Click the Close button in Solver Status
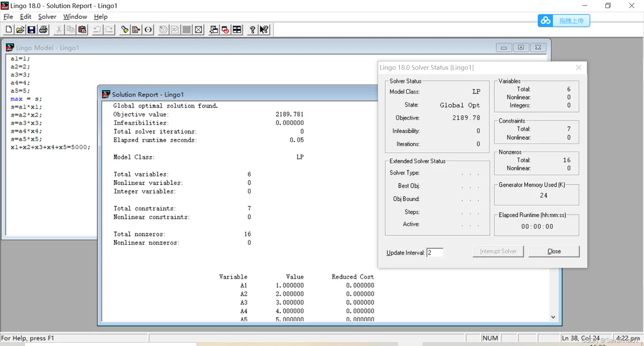 554,251
